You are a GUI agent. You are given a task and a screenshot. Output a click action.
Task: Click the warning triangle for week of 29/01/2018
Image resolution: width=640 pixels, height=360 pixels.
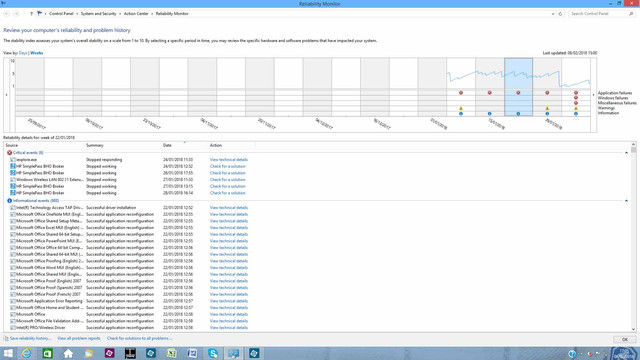coord(547,108)
